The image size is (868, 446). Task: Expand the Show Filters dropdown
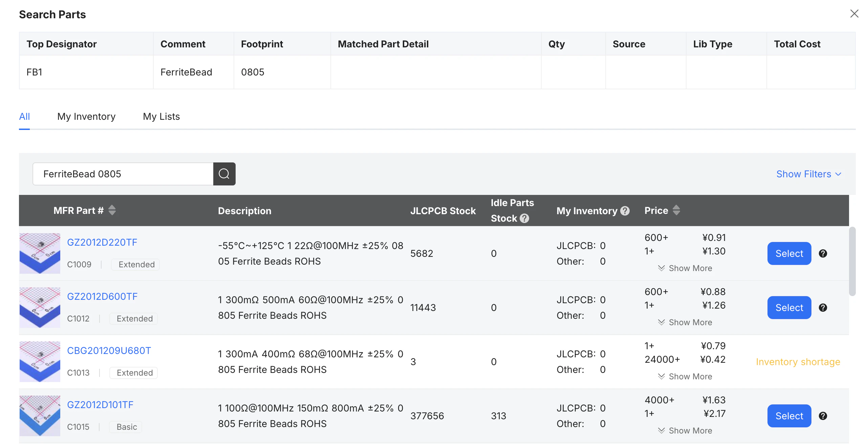pyautogui.click(x=808, y=174)
